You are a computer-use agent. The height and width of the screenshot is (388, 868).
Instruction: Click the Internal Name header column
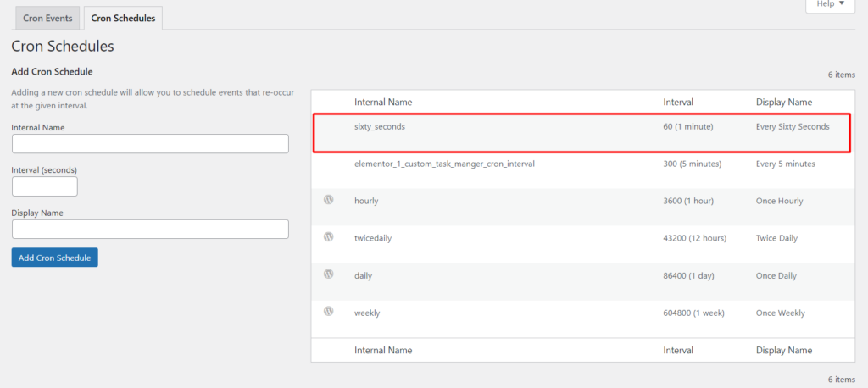click(383, 103)
